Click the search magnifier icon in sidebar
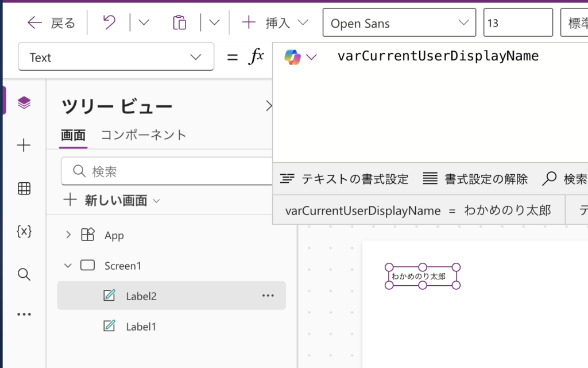588x368 pixels. click(x=24, y=274)
